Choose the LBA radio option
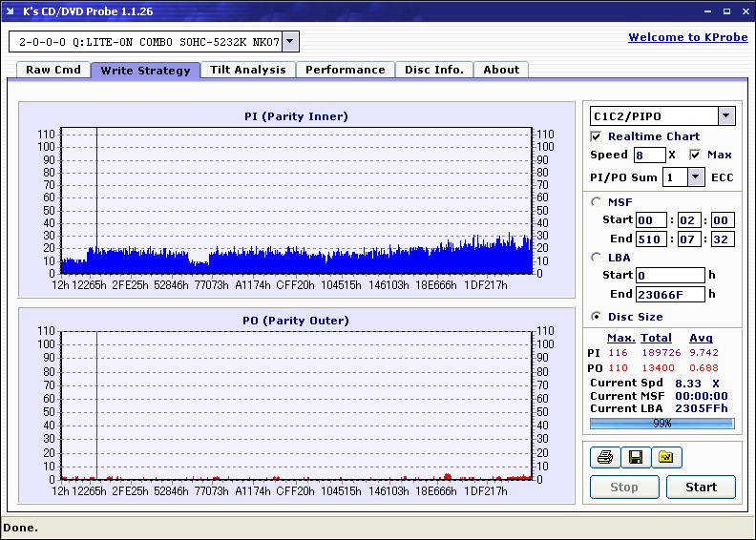 pyautogui.click(x=597, y=257)
